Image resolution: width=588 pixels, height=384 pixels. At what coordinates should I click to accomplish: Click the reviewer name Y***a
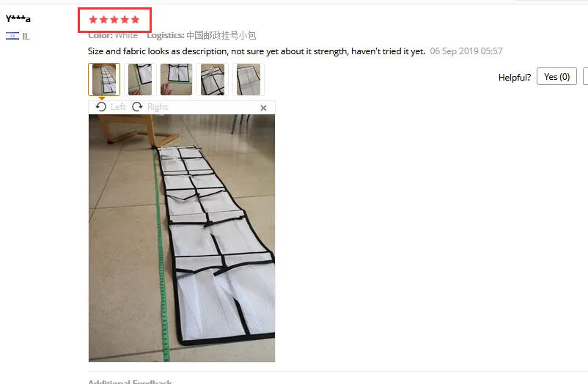[18, 18]
